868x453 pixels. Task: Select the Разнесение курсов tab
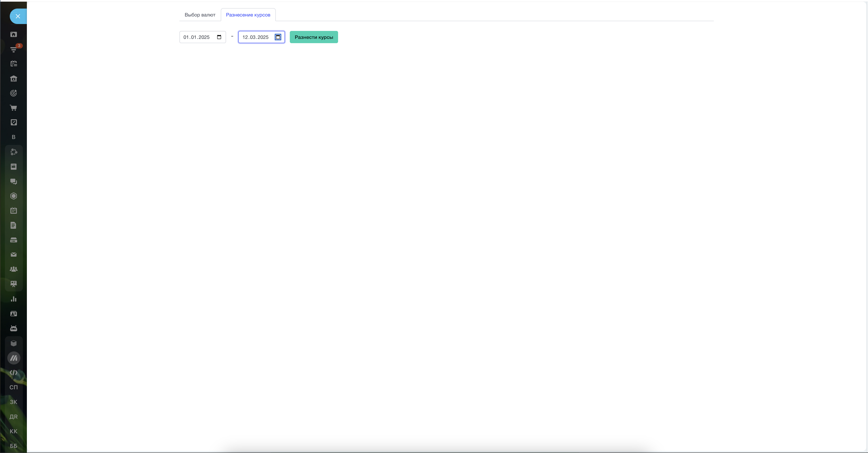(248, 15)
